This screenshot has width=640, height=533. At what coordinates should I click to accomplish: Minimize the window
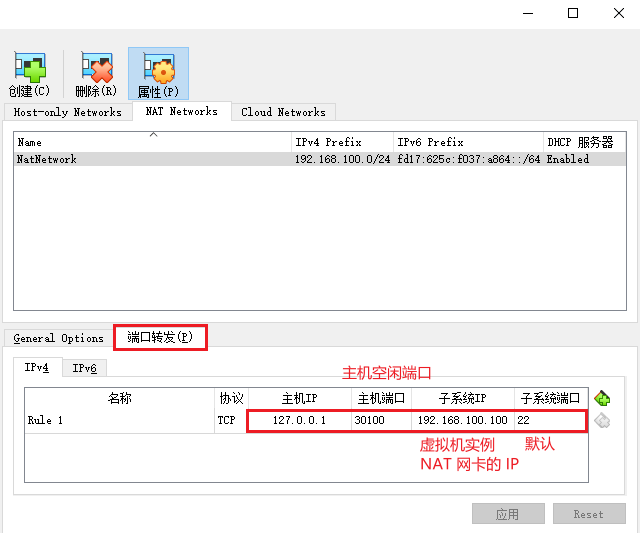(527, 13)
